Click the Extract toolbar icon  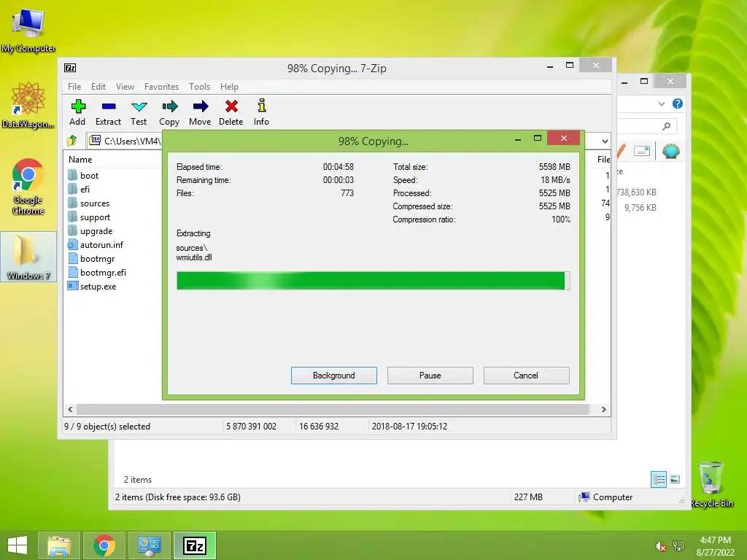[108, 112]
